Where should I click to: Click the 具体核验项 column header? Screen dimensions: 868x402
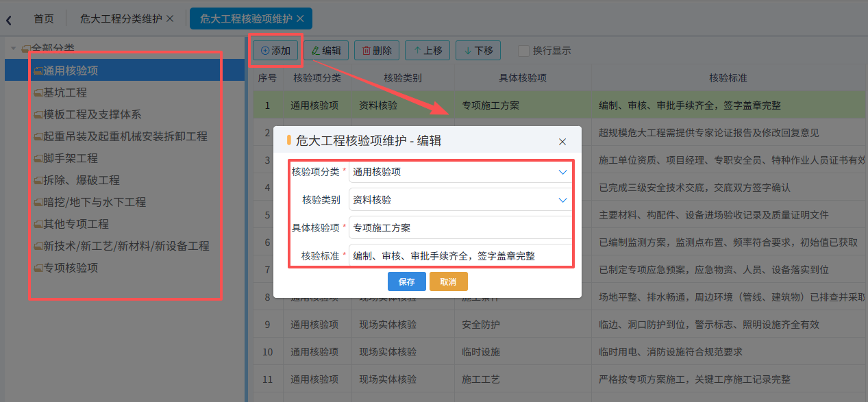pos(523,78)
